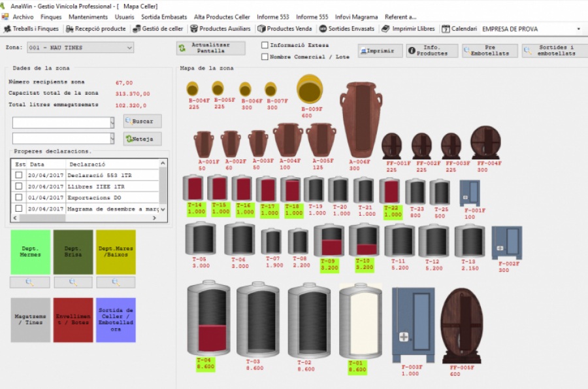Screen dimensions: 588x389
Task: Select the large amphora A-006F
Action: click(361, 120)
